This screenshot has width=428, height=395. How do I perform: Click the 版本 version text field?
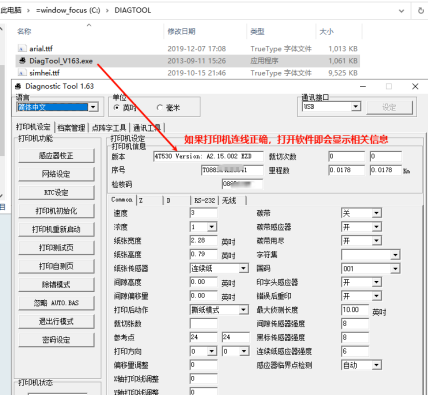(208, 156)
